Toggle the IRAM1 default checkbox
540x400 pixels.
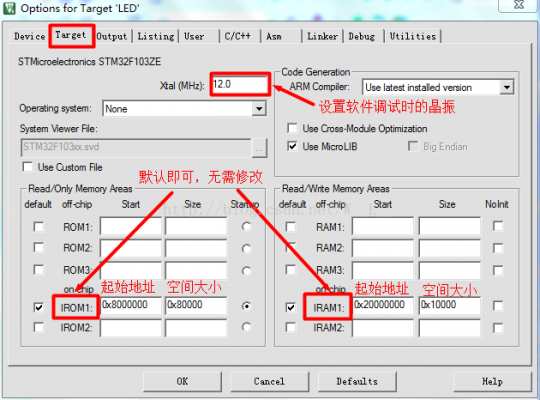coord(291,307)
